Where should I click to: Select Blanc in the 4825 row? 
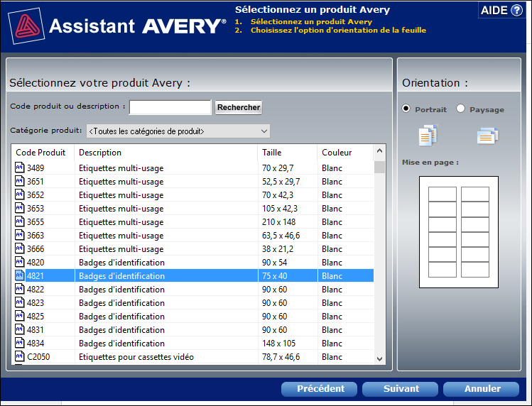point(332,317)
